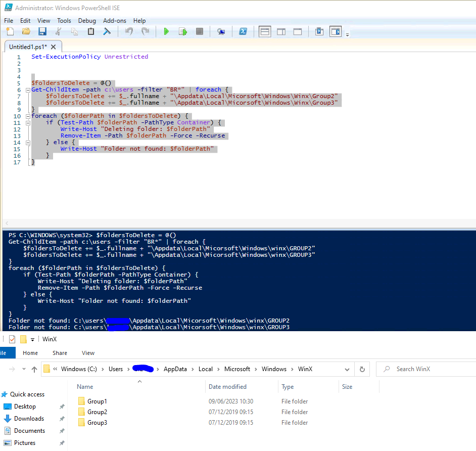Refresh the WinX folder view
Viewport: 476px width, 451px height.
coord(362,369)
